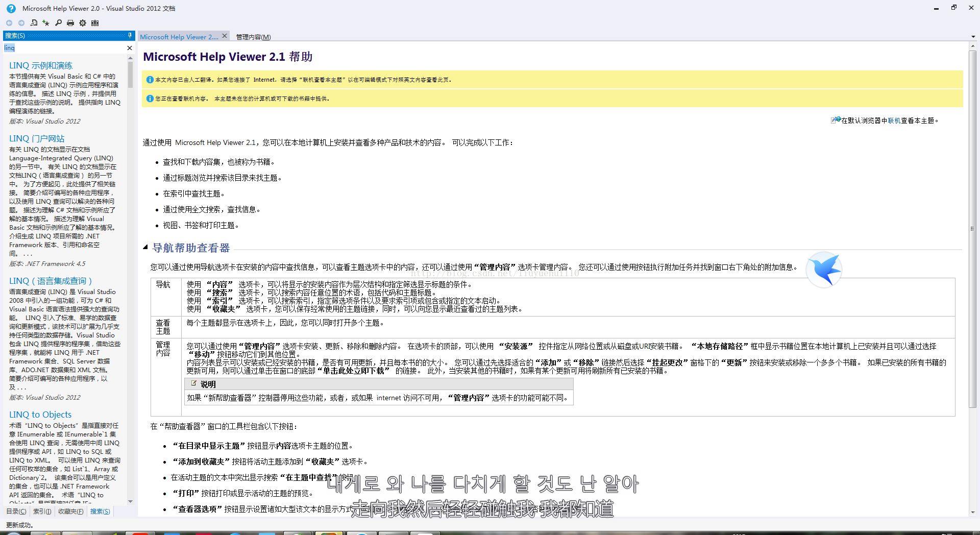Add topic to favorites star icon
The height and width of the screenshot is (535, 980).
pyautogui.click(x=46, y=23)
